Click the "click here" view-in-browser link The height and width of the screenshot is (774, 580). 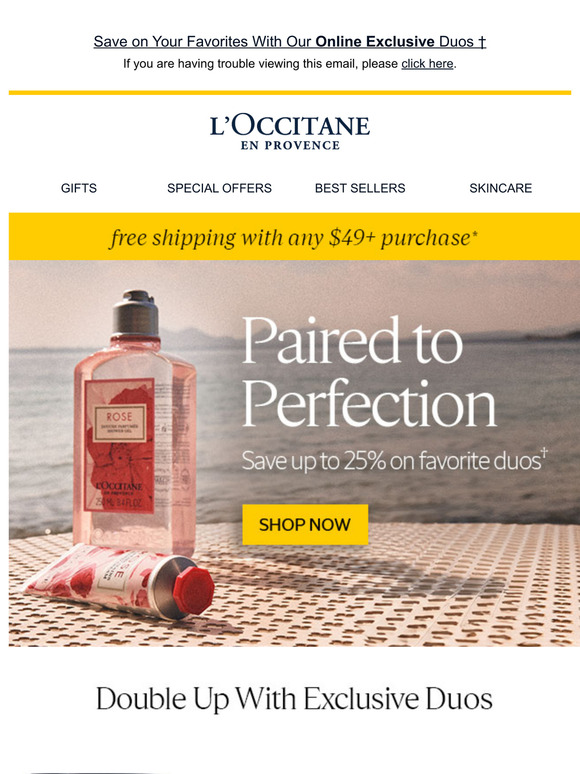point(427,64)
